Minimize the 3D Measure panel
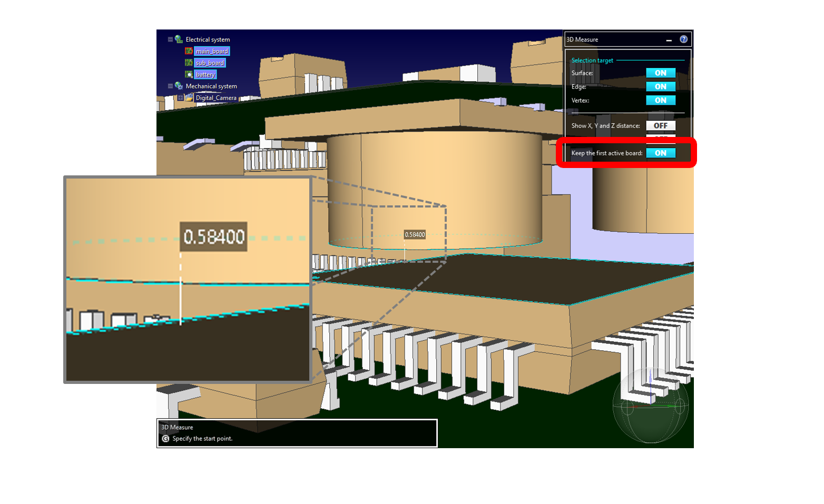Image resolution: width=824 pixels, height=504 pixels. [669, 40]
